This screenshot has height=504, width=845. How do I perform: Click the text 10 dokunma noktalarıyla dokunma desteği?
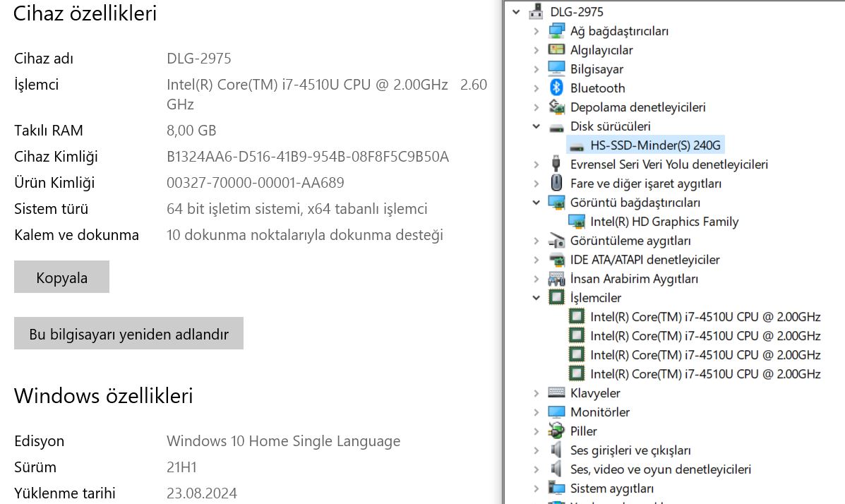click(305, 235)
